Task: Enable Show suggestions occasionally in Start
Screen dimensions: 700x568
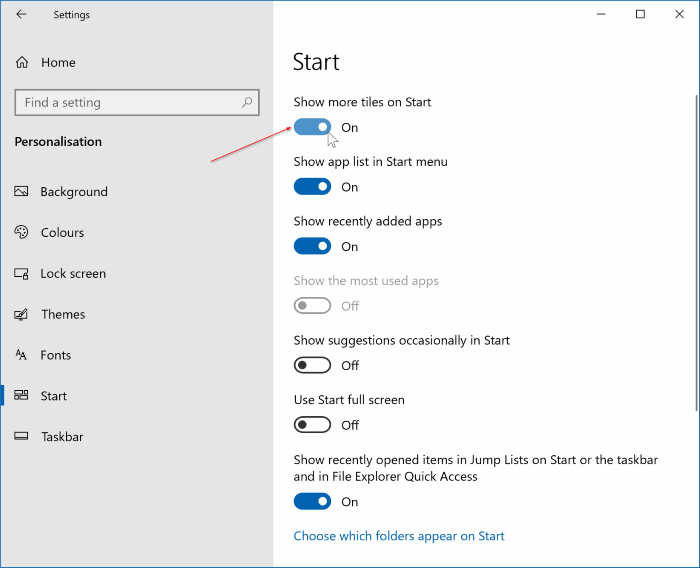Action: pos(312,365)
